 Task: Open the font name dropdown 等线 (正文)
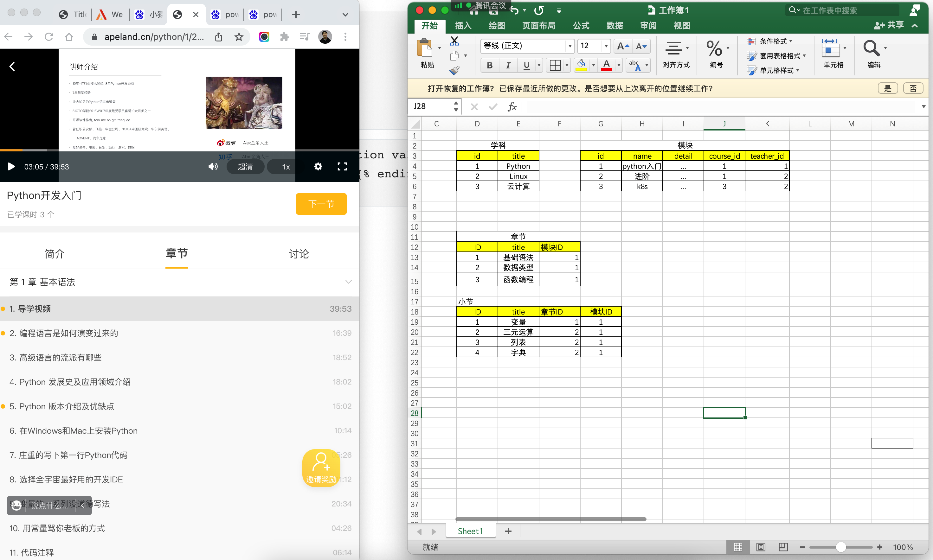570,46
